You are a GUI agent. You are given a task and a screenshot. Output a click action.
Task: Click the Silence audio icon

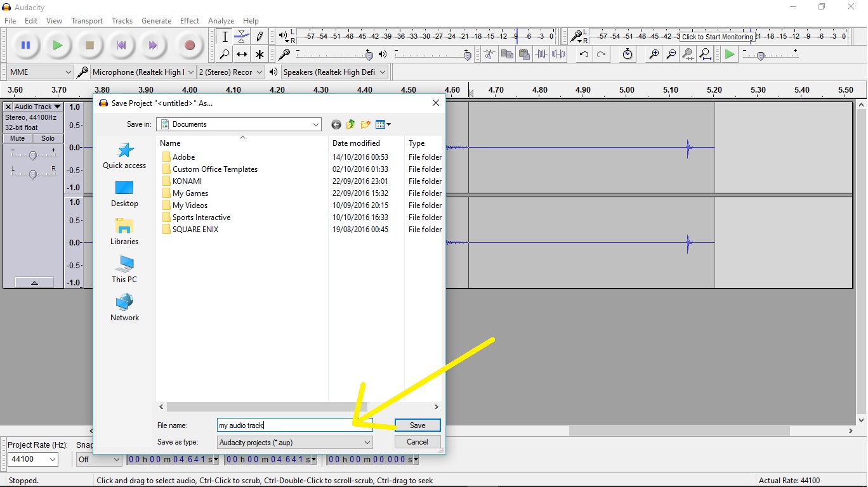click(558, 55)
